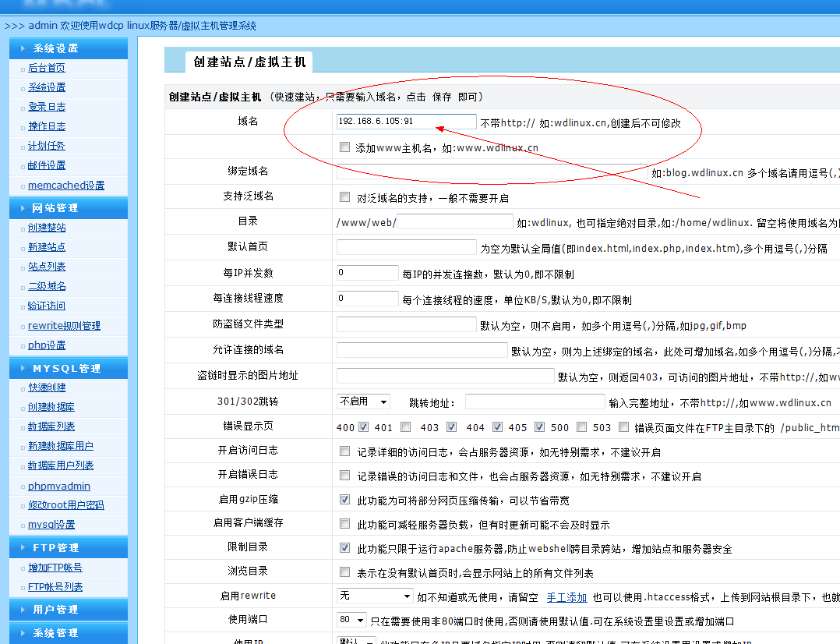840x644 pixels.
Task: Open 数据库用户列表 link
Action: [61, 465]
